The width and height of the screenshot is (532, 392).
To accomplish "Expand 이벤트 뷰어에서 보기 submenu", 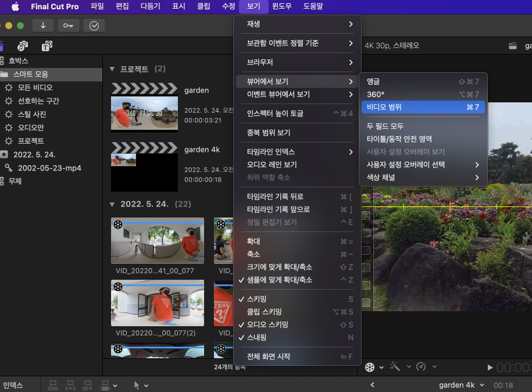I will click(297, 94).
